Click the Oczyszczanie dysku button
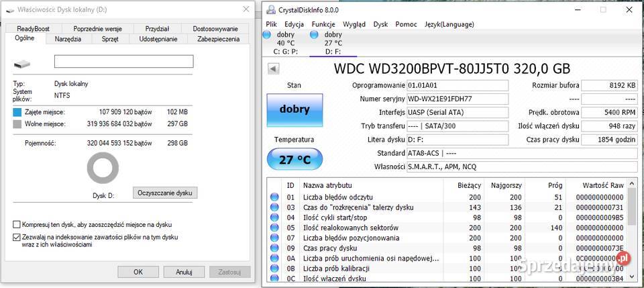Viewport: 644px width, 288px height. point(165,193)
